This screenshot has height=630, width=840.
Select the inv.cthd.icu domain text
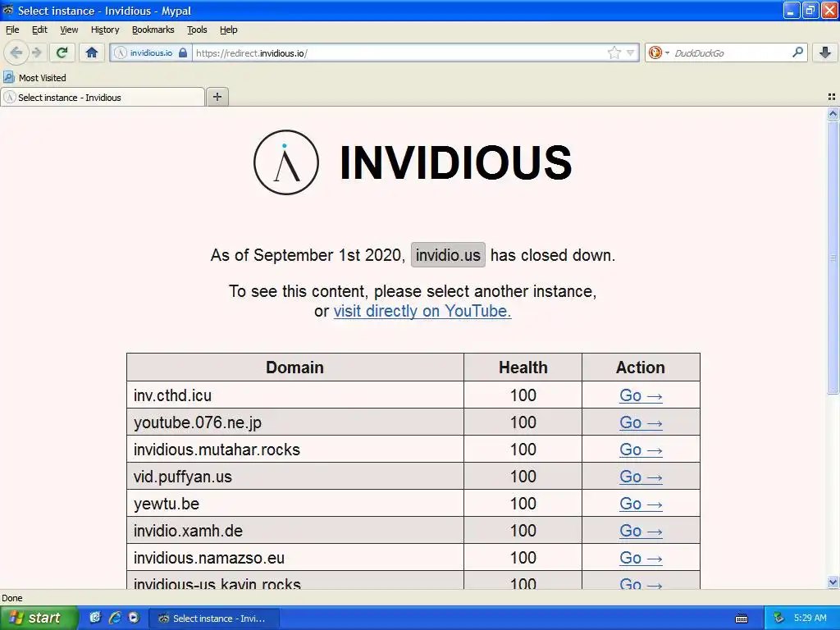pos(172,395)
